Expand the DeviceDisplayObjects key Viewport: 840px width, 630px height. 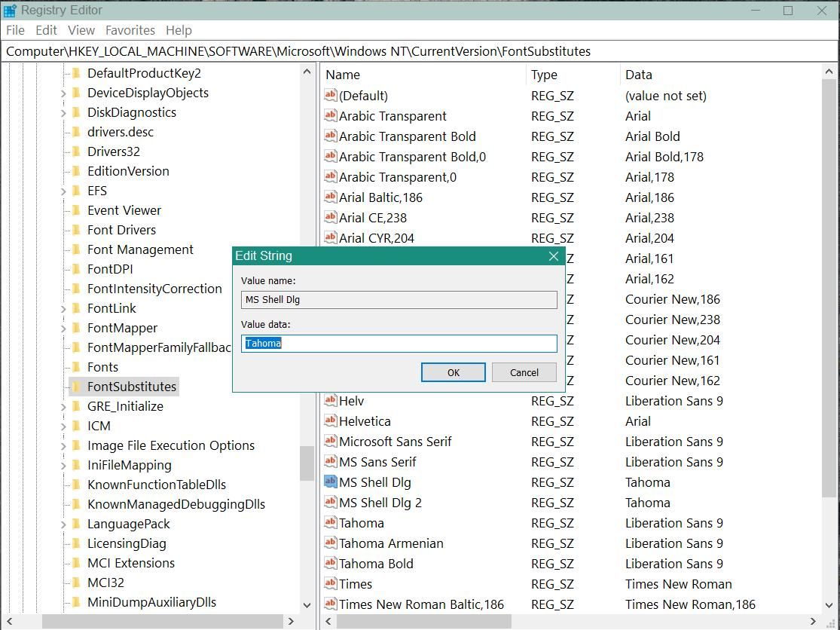pos(63,93)
